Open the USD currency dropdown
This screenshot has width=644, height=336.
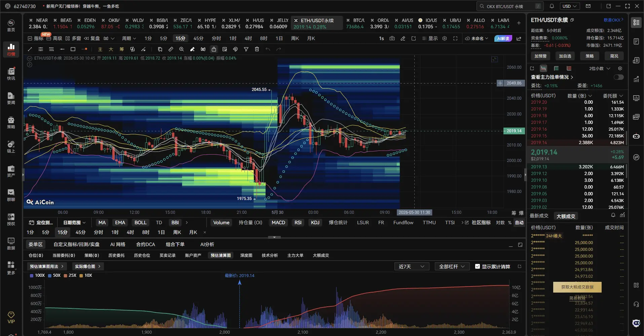point(570,6)
